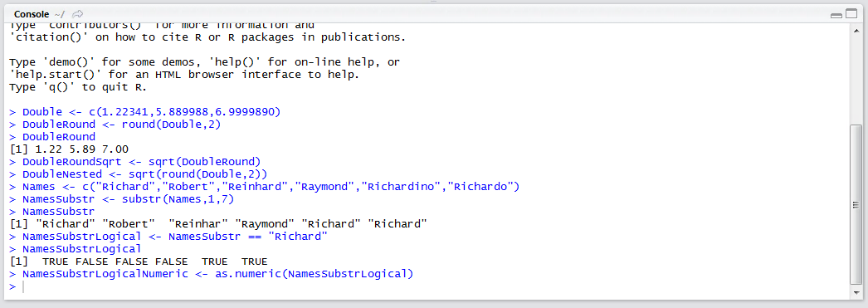Click the "Type 'q()' to quit R." line
868x308 pixels.
(x=77, y=87)
